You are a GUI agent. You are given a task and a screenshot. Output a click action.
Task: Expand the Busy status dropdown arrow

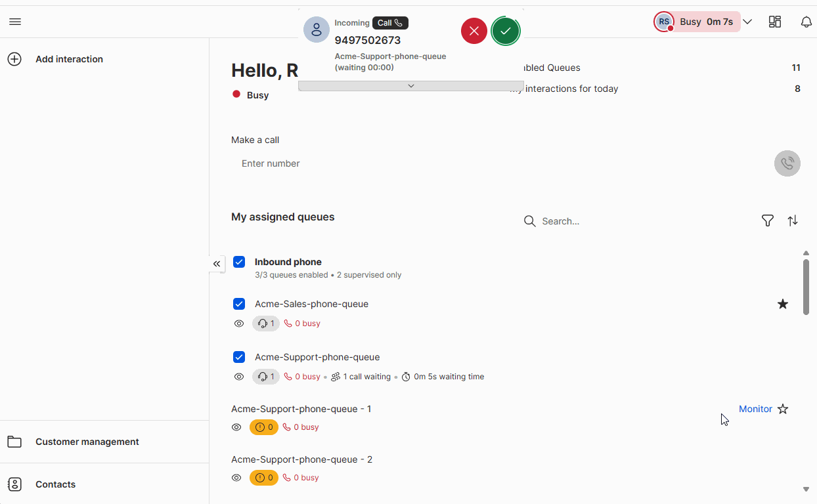[x=747, y=22]
